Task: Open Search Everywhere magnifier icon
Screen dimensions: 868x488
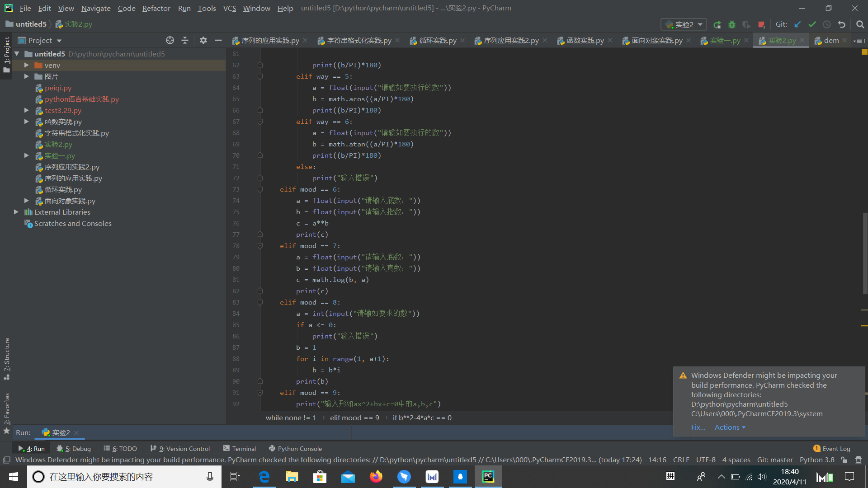Action: click(860, 24)
